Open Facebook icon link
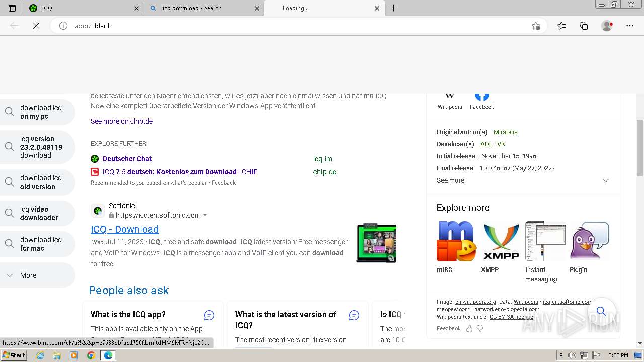Screen dimensions: 644x362 point(481,101)
